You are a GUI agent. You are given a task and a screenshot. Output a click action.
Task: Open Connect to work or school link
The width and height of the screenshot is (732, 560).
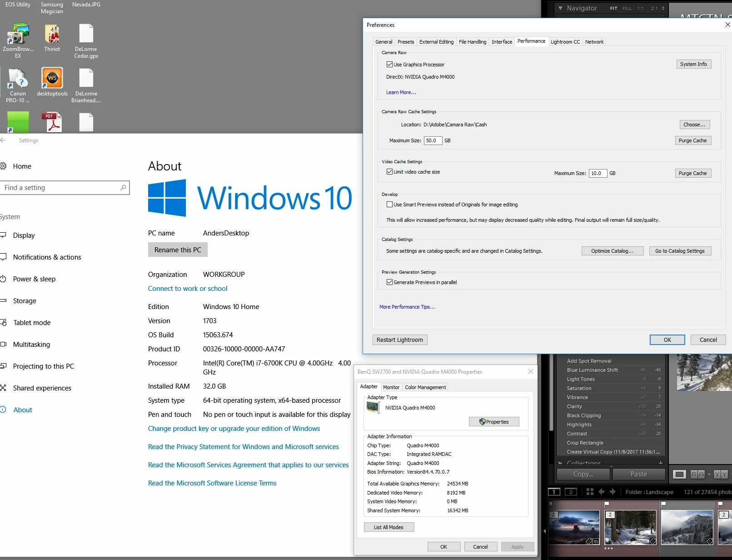pyautogui.click(x=188, y=289)
